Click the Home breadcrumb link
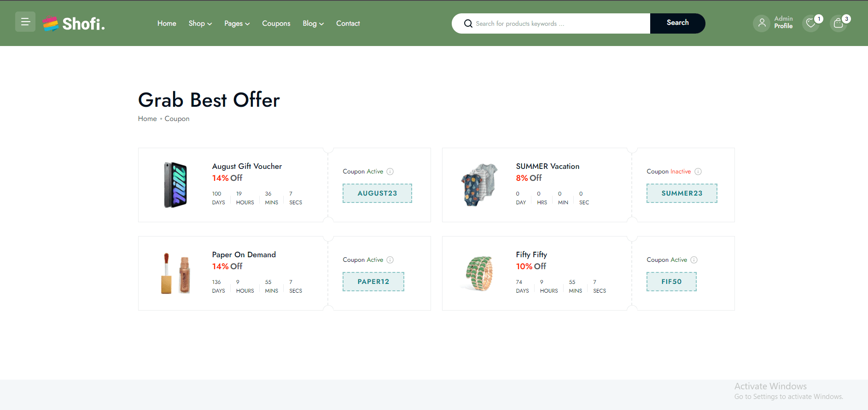868x410 pixels. point(147,119)
